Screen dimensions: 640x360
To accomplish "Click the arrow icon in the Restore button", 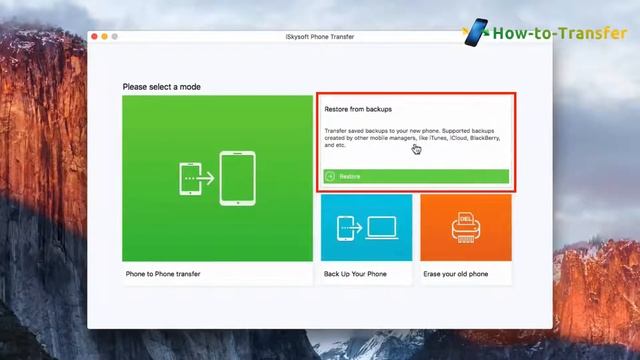I will [330, 176].
